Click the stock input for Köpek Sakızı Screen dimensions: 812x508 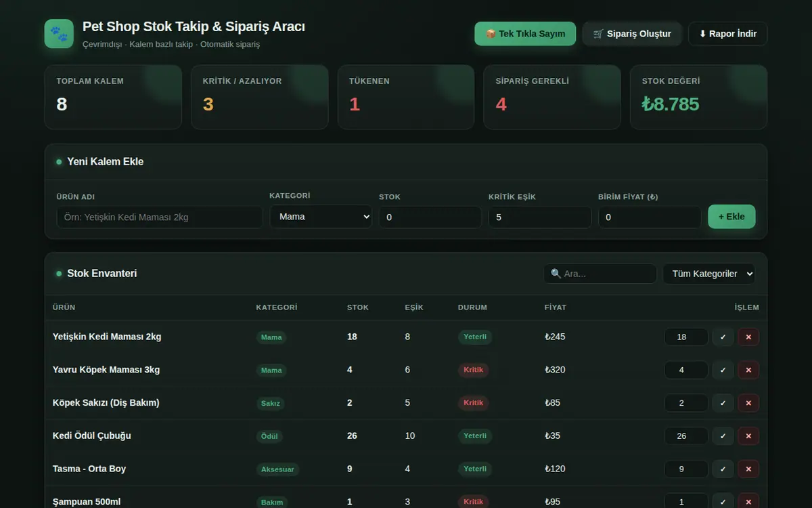coord(686,403)
